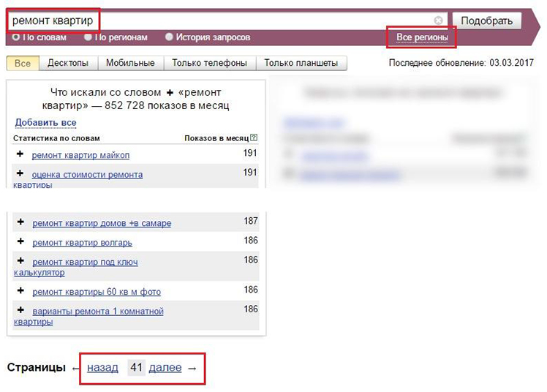Select the 'По регионам' radio button
This screenshot has height=392, width=547.
point(88,37)
